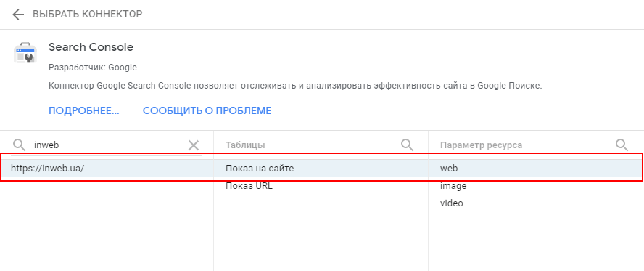Click the СООБЩИТЬ О ПРОБЛЕМЕ link
The width and height of the screenshot is (644, 271).
coord(207,110)
